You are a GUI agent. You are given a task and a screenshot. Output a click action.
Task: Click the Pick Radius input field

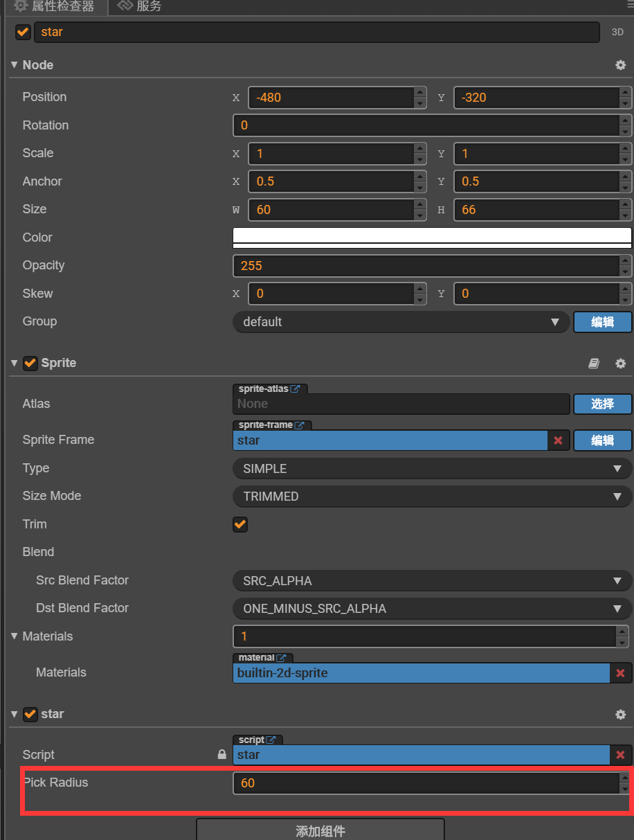click(x=426, y=783)
